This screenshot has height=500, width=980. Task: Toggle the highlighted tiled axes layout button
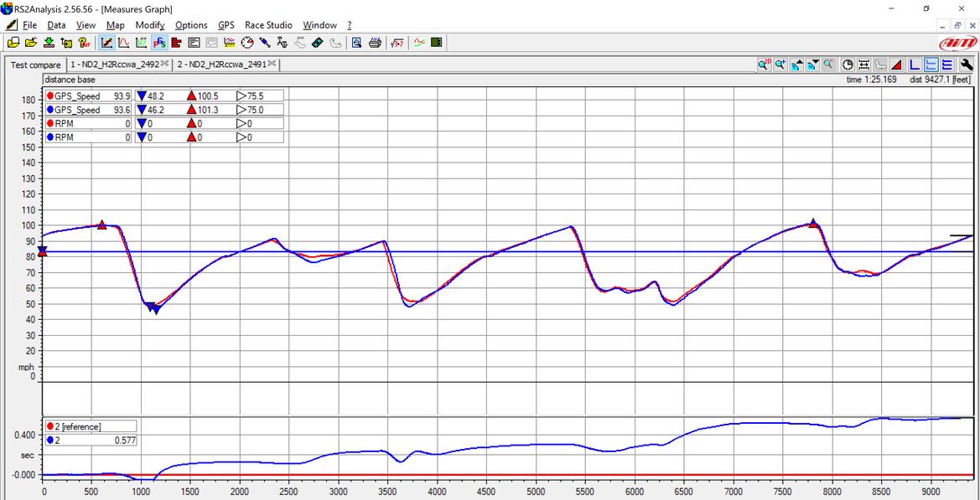(x=931, y=64)
